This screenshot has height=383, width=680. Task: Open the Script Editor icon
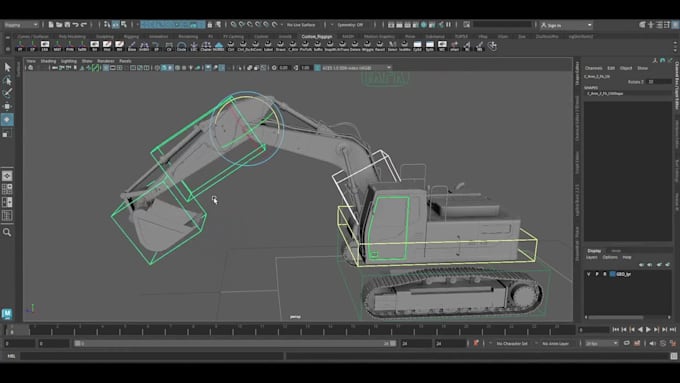tap(674, 356)
